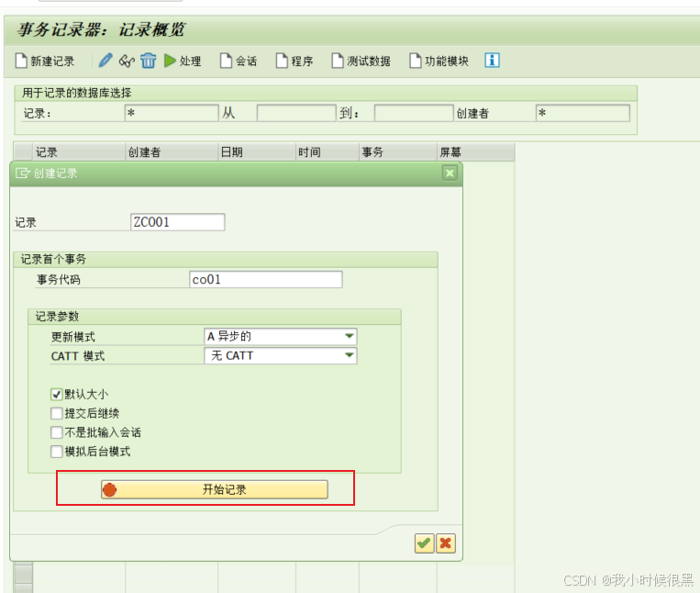
Task: Open the 测试数据 toolbar item
Action: (361, 61)
